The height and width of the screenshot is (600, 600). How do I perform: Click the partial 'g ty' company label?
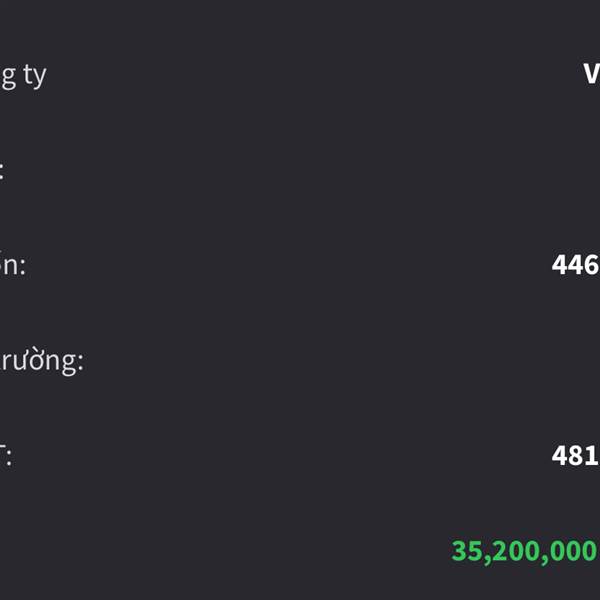[x=23, y=77]
